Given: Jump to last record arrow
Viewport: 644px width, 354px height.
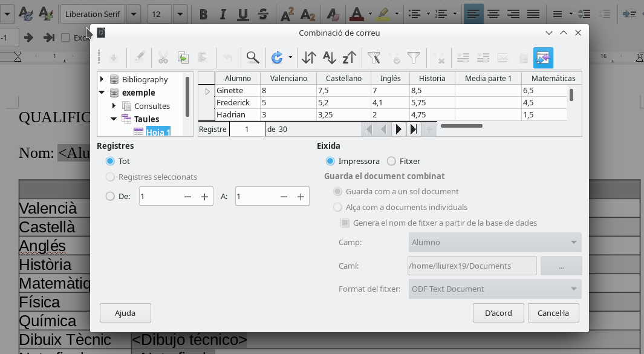Looking at the screenshot, I should [414, 129].
